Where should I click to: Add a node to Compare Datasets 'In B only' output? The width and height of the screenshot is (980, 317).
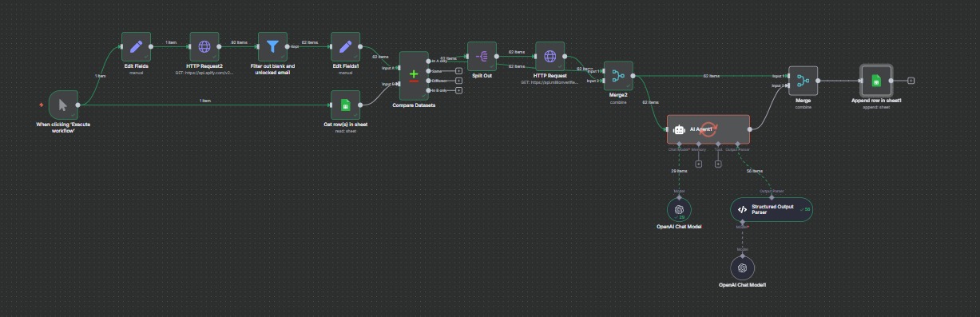(458, 91)
